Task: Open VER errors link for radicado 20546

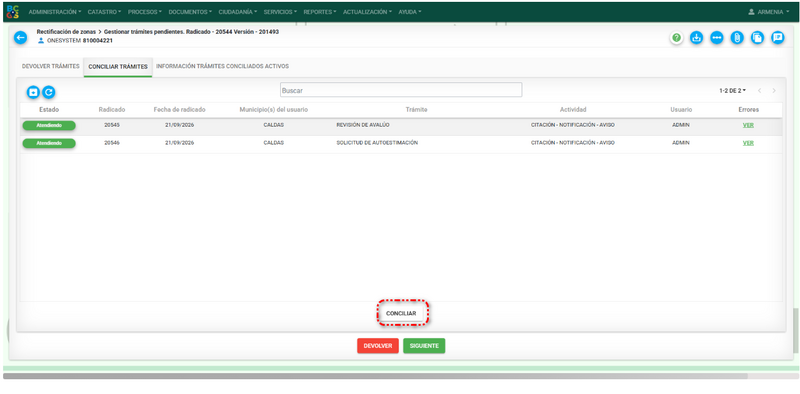Action: click(x=748, y=143)
